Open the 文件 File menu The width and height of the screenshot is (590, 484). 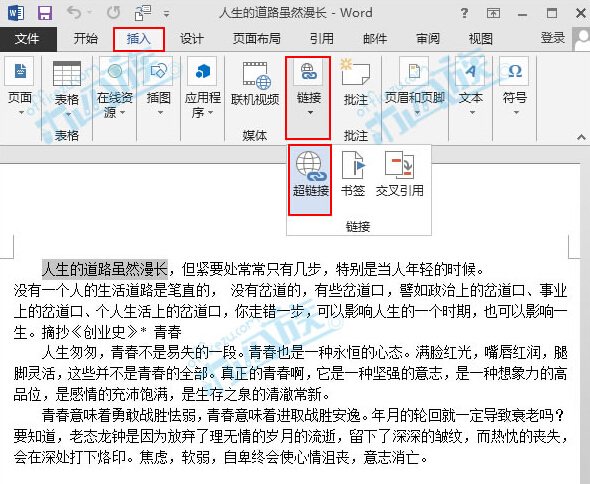click(27, 39)
